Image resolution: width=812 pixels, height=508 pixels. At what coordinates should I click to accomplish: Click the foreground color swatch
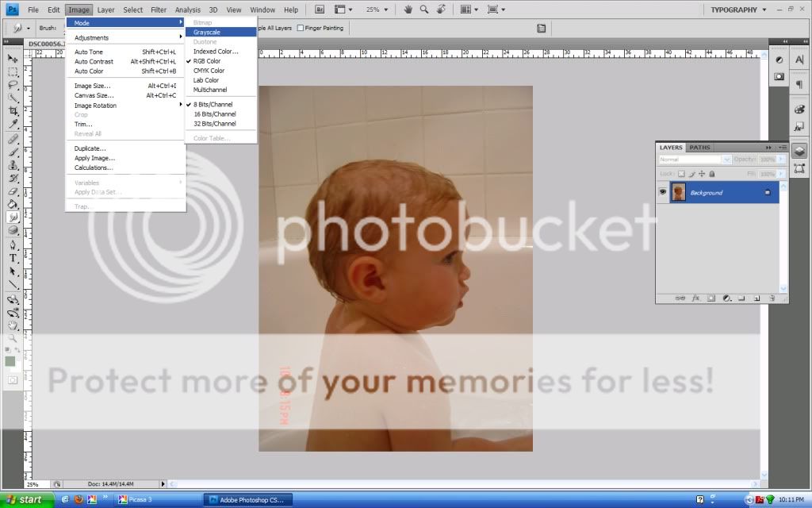[x=10, y=361]
